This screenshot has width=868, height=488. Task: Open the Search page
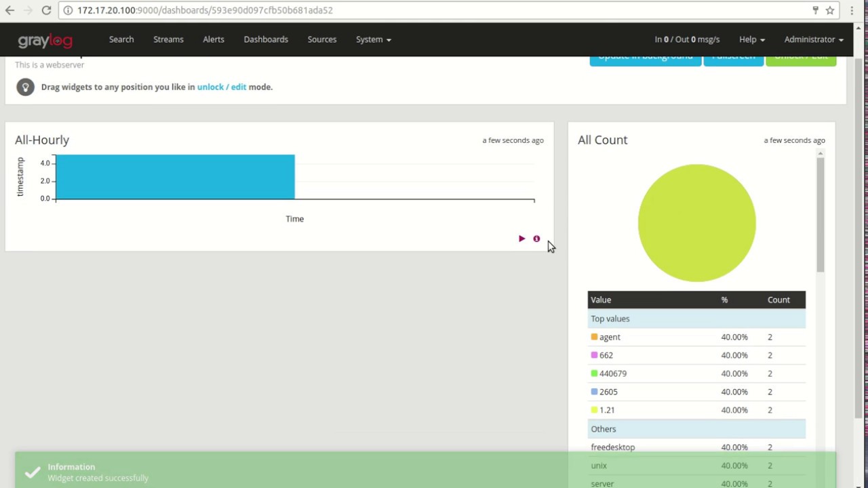pyautogui.click(x=121, y=39)
